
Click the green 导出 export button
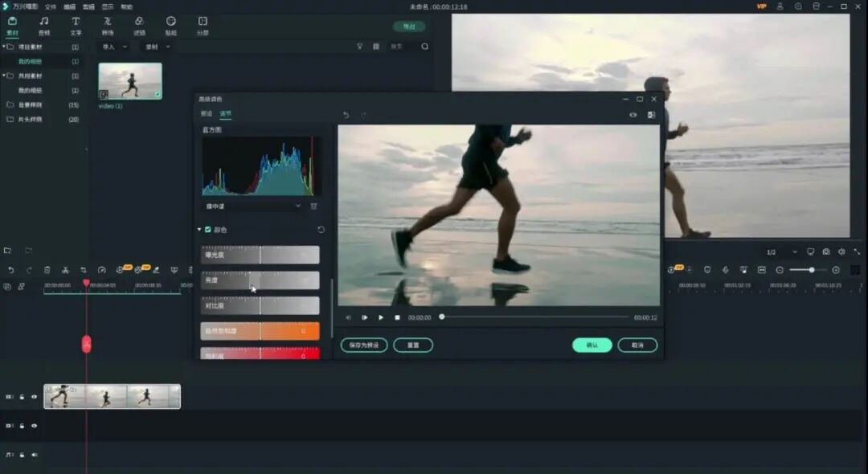click(409, 27)
